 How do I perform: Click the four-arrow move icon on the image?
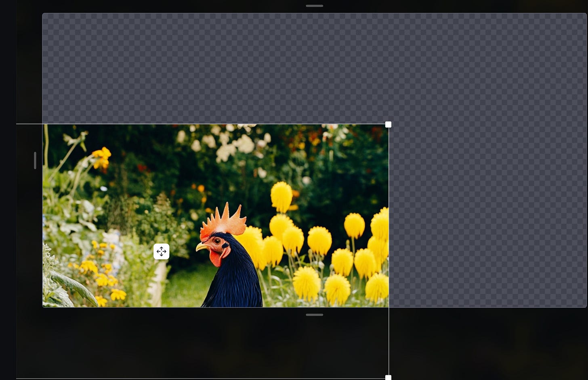tap(161, 252)
